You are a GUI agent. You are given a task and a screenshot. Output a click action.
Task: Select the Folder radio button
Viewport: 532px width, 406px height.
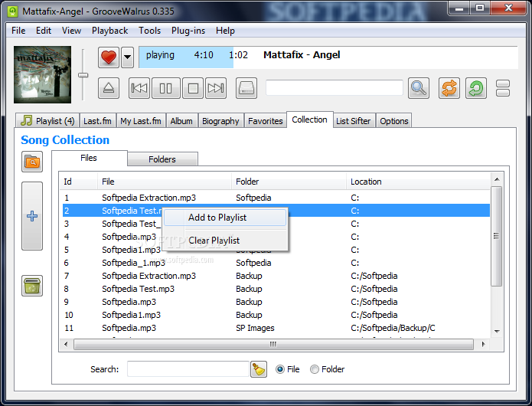click(x=328, y=369)
